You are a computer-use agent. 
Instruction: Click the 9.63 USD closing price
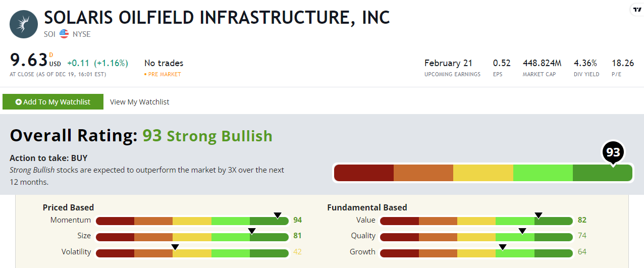[29, 60]
